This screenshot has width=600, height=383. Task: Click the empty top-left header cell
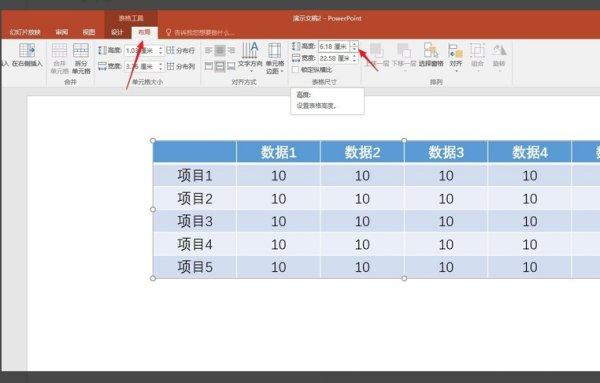(194, 152)
